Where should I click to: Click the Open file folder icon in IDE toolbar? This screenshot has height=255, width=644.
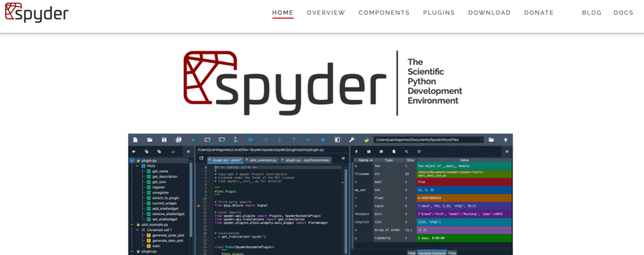(150, 140)
